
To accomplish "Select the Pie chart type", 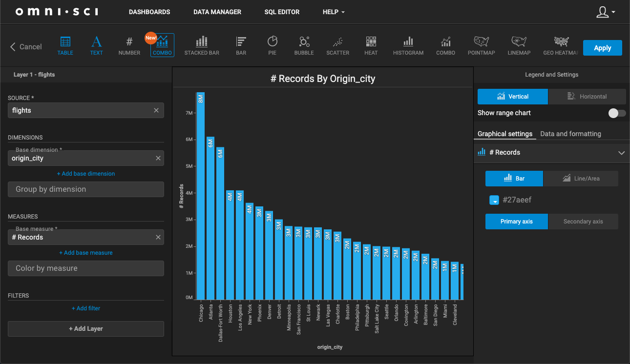I will coord(273,46).
